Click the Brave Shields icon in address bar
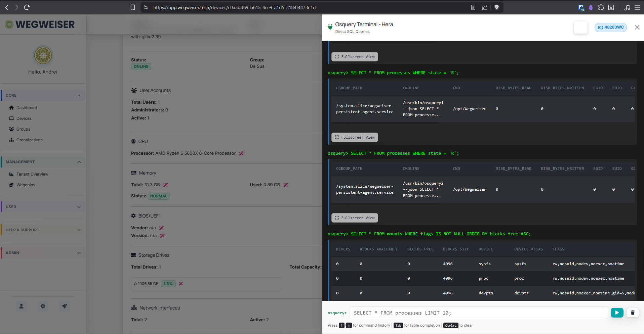Viewport: 644px width, 334px height. [x=496, y=7]
